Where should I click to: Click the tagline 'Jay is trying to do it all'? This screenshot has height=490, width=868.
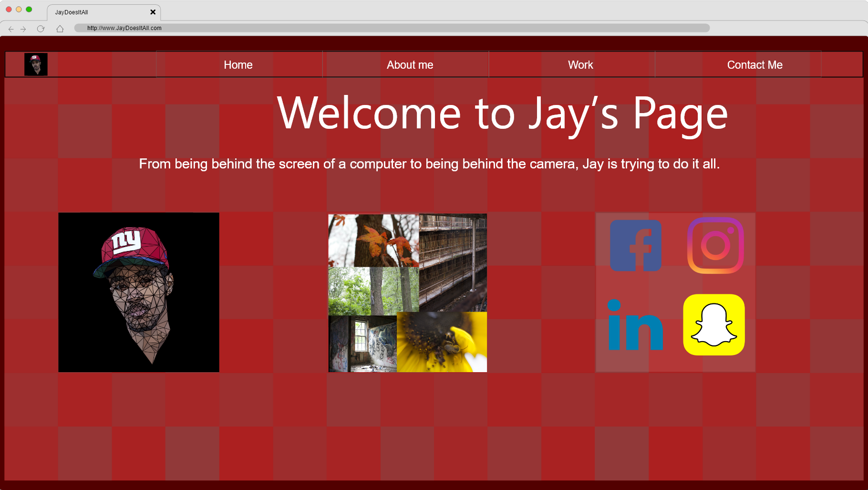(x=651, y=164)
